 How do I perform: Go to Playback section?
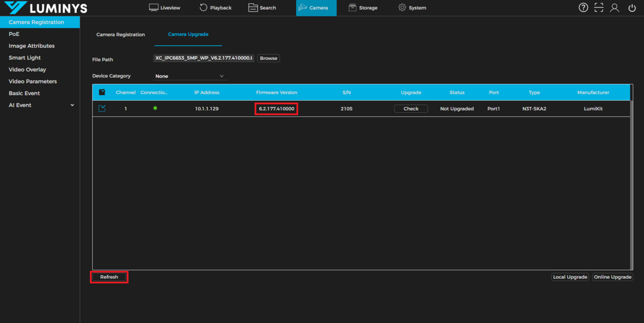pyautogui.click(x=215, y=8)
